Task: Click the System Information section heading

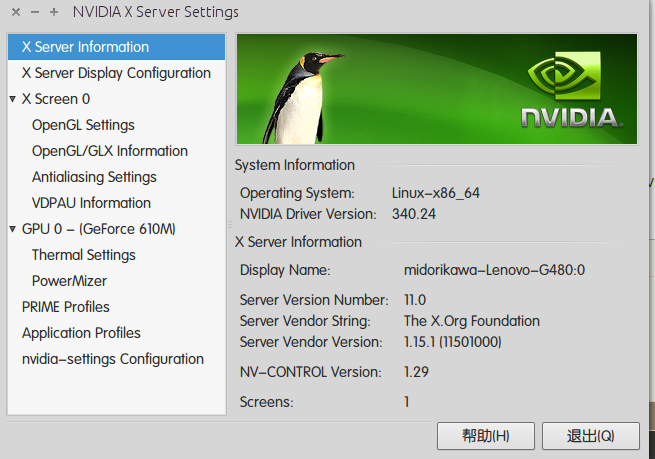Action: coord(294,165)
